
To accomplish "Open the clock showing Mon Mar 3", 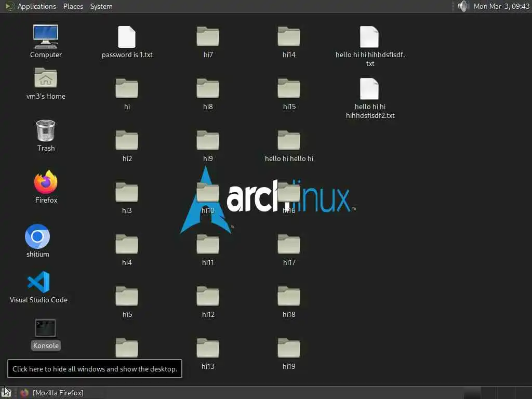I will click(501, 6).
